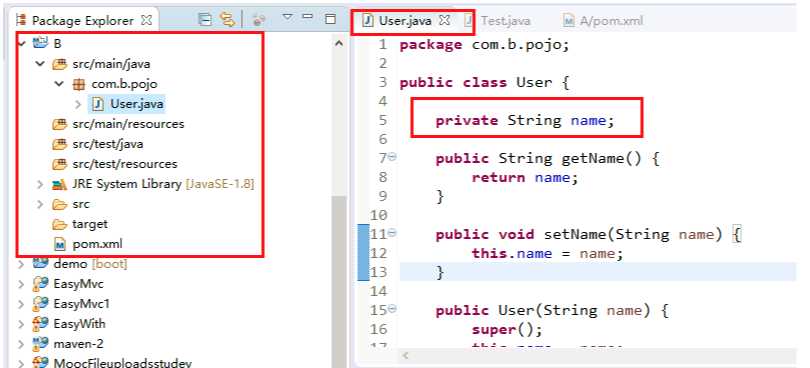
Task: Click scroll-up arrow in Package Explorer
Action: (x=339, y=44)
